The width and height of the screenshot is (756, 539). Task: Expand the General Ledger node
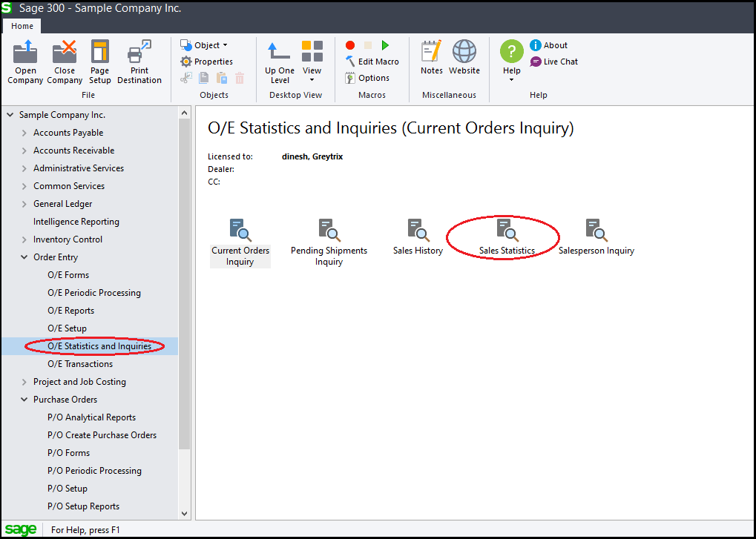24,204
